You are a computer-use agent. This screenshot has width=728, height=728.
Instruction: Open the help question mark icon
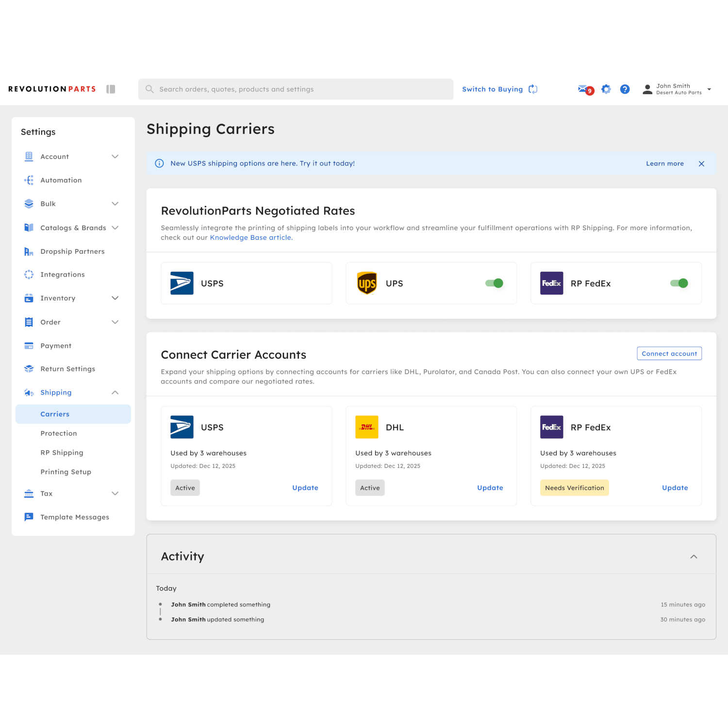(x=625, y=89)
